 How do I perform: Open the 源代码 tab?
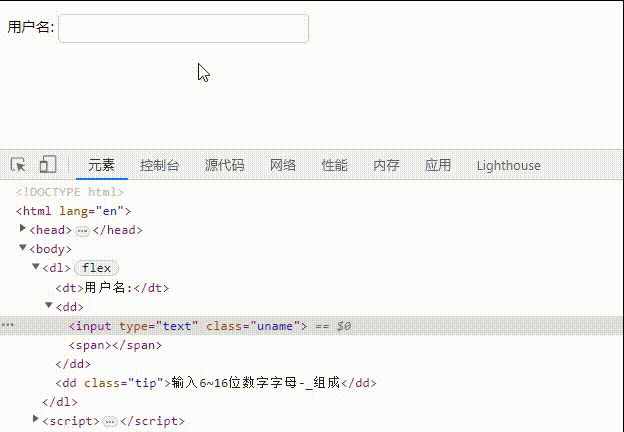pos(224,165)
